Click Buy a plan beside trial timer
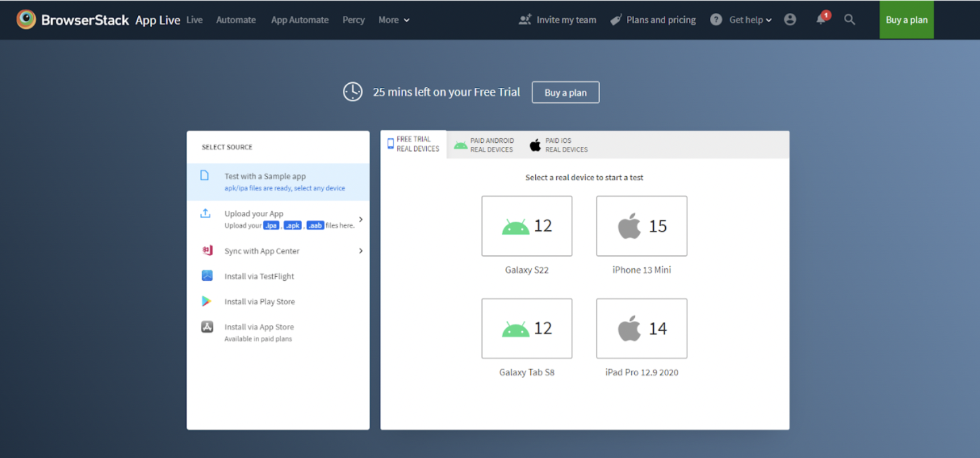 point(565,92)
